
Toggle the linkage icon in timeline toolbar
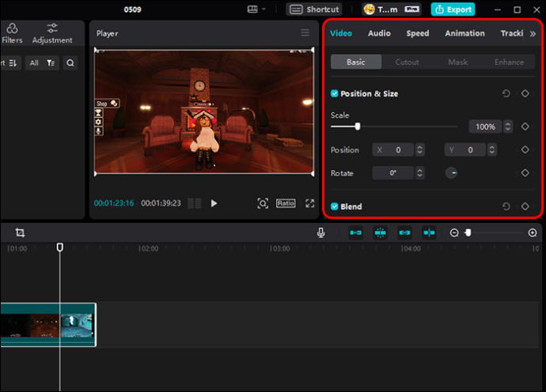(404, 232)
